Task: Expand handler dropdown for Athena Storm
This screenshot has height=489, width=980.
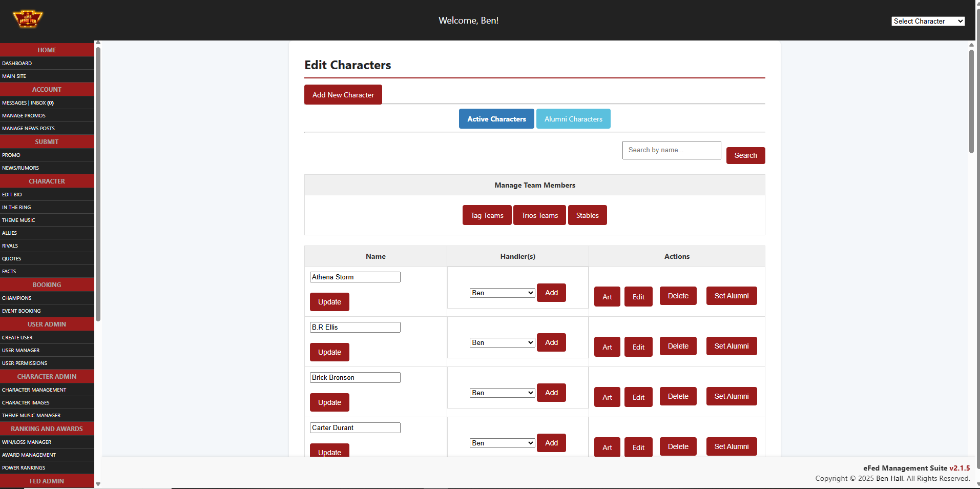Action: pos(502,293)
